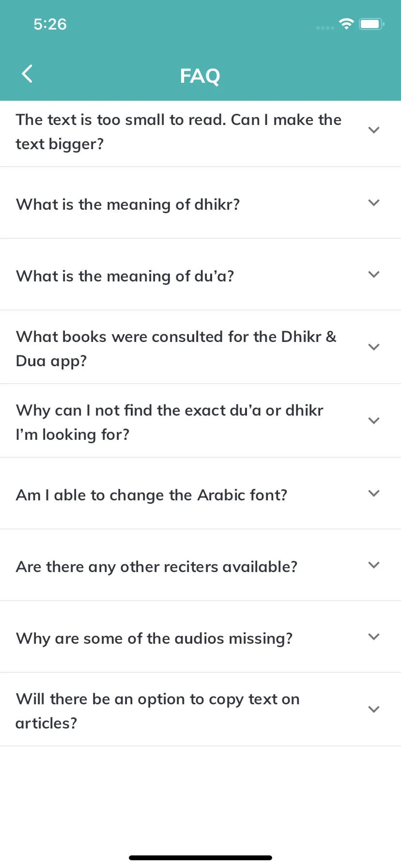Expand chevron for other reciters question
This screenshot has width=401, height=868.
point(373,565)
